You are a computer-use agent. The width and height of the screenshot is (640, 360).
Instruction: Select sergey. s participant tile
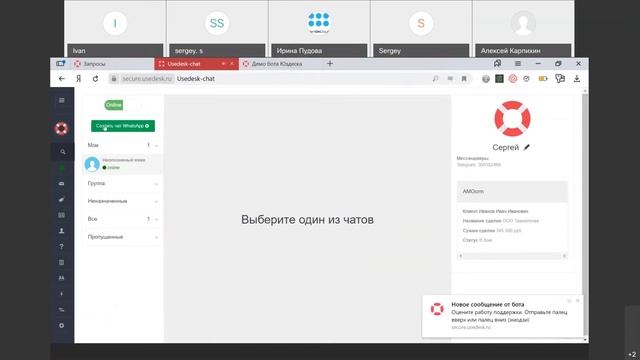217,29
